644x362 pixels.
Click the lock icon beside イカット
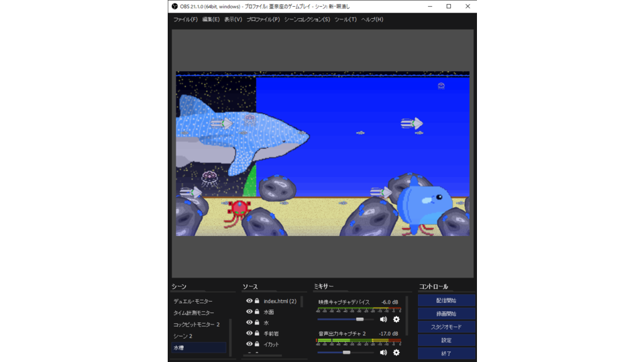[257, 344]
